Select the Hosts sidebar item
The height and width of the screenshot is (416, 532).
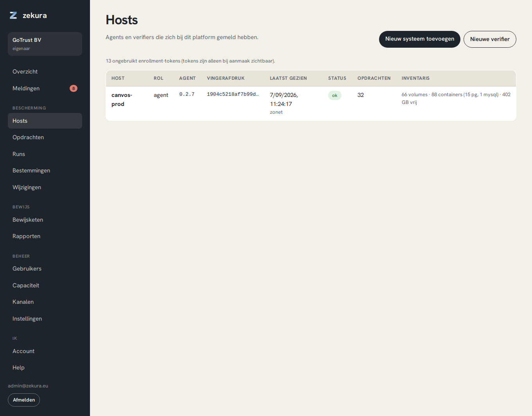45,121
